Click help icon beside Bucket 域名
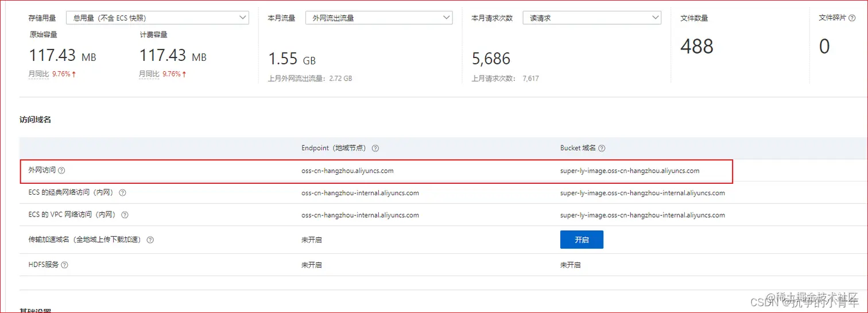The width and height of the screenshot is (868, 313). [x=602, y=148]
